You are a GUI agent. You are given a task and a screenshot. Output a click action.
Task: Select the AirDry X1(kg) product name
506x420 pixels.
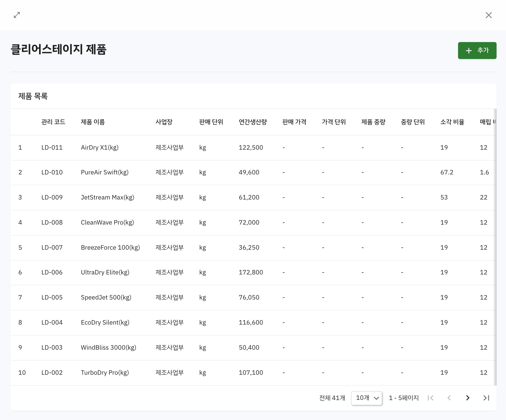[100, 148]
